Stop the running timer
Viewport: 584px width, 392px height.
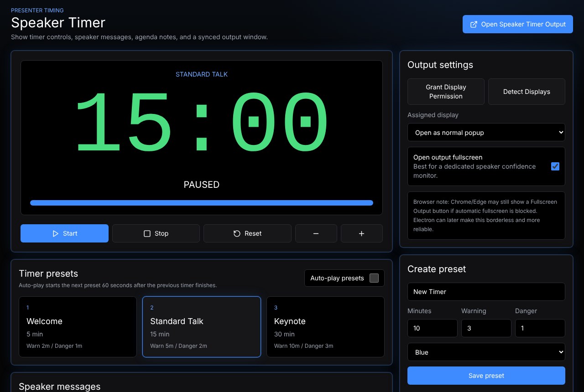click(156, 233)
